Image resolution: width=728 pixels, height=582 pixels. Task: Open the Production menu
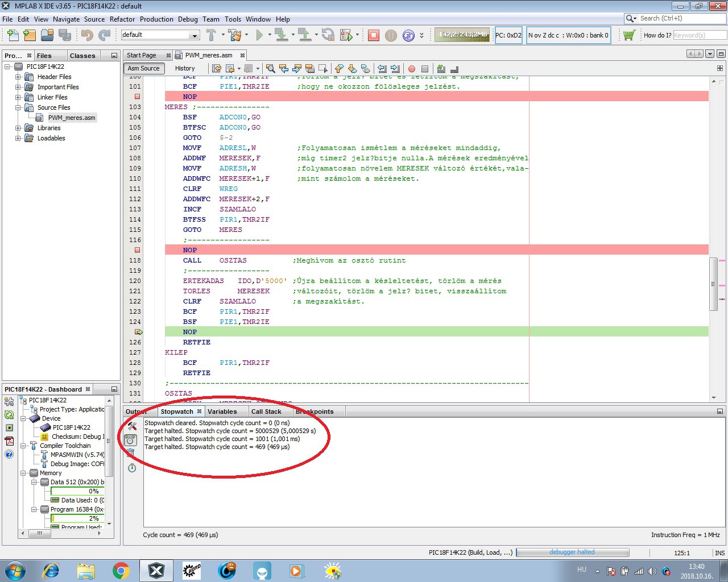[x=156, y=19]
